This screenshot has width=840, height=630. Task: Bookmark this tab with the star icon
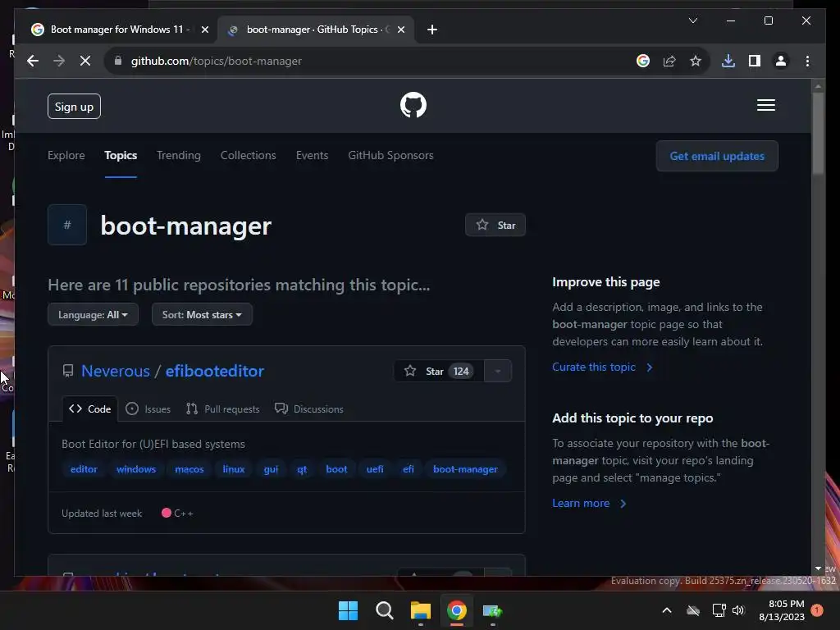(x=696, y=61)
